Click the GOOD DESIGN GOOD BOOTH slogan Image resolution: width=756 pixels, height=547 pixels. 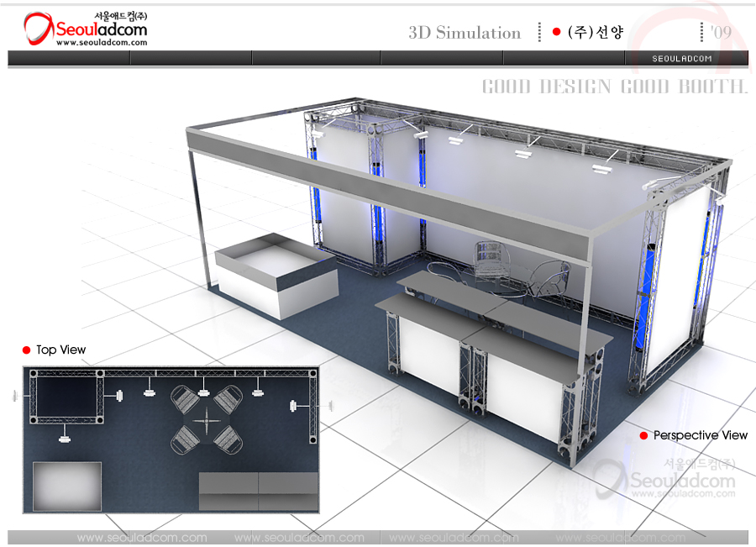614,87
